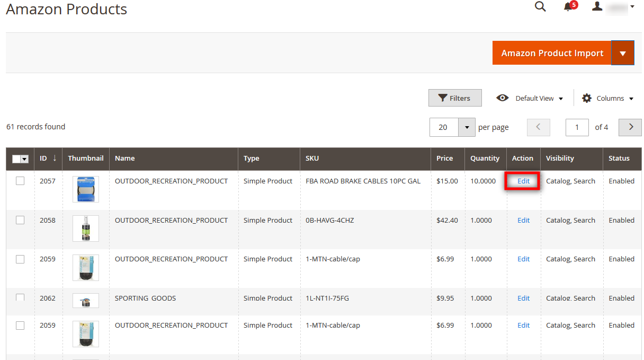Open the thumbnail of product 2058

pyautogui.click(x=85, y=228)
